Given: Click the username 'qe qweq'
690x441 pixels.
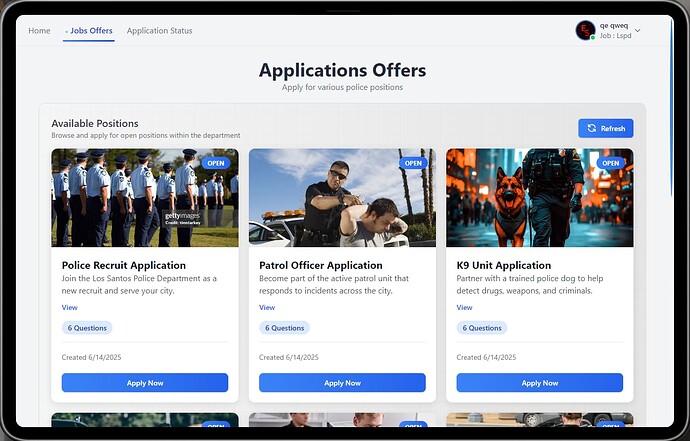Looking at the screenshot, I should 614,26.
